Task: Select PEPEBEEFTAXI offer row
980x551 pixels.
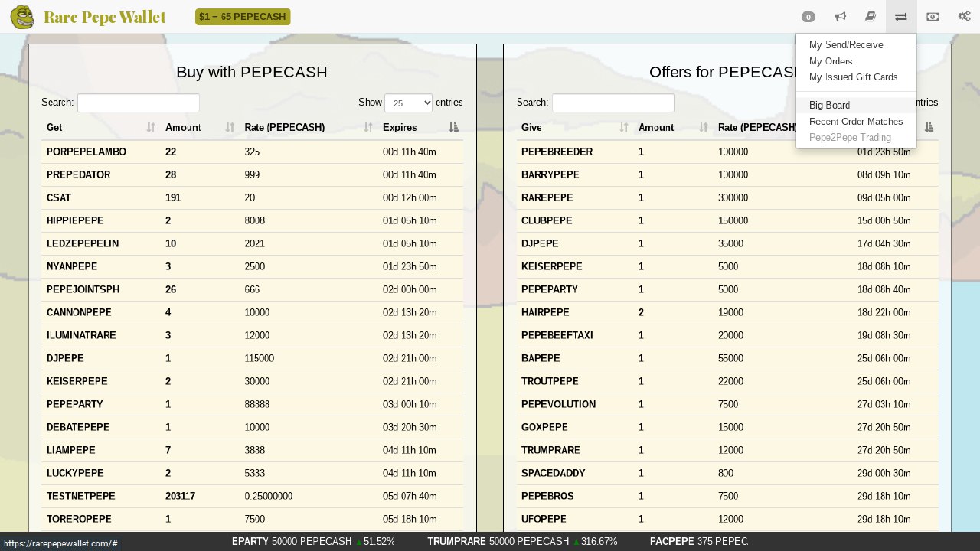Action: point(727,335)
